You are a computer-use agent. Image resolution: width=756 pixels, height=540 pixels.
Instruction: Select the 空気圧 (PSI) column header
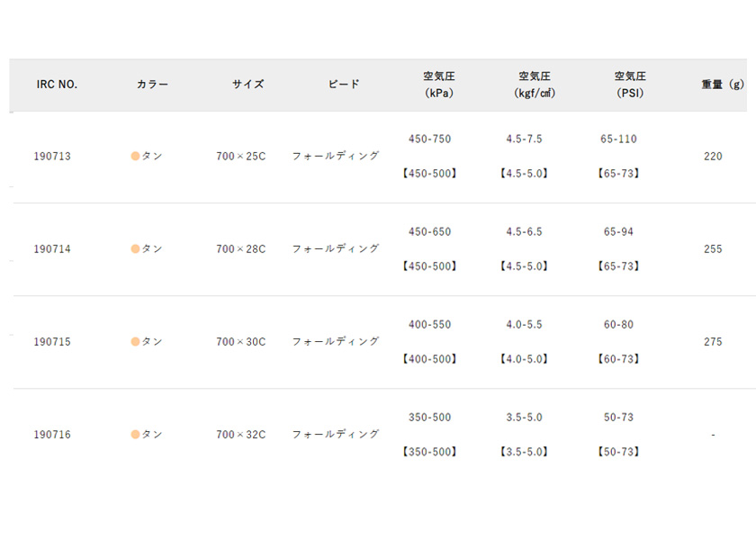[x=630, y=85]
